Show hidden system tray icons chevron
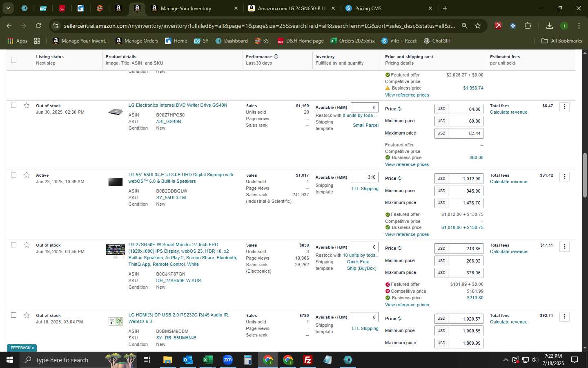Image resolution: width=588 pixels, height=368 pixels. coord(506,360)
